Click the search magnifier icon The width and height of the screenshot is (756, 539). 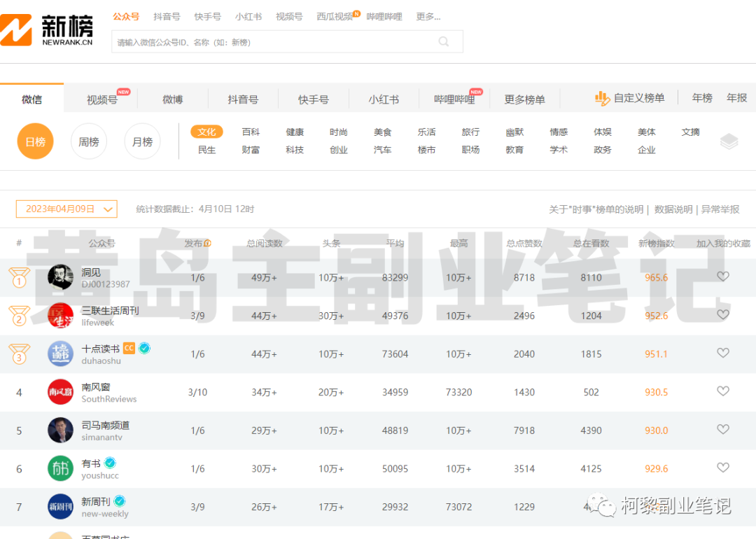(444, 42)
